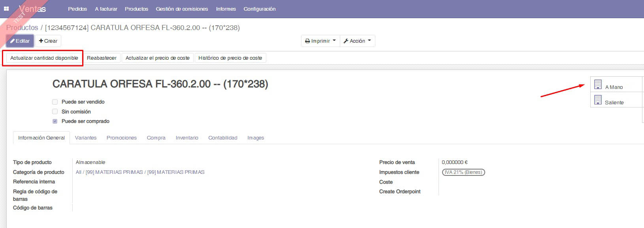Open the Acción dropdown menu
Viewport: 644px width, 228px height.
357,41
